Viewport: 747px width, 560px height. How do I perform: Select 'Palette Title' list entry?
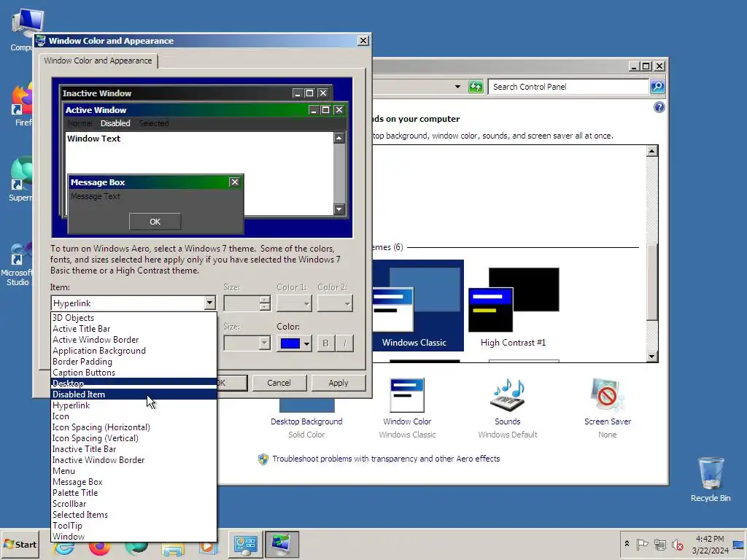point(134,493)
